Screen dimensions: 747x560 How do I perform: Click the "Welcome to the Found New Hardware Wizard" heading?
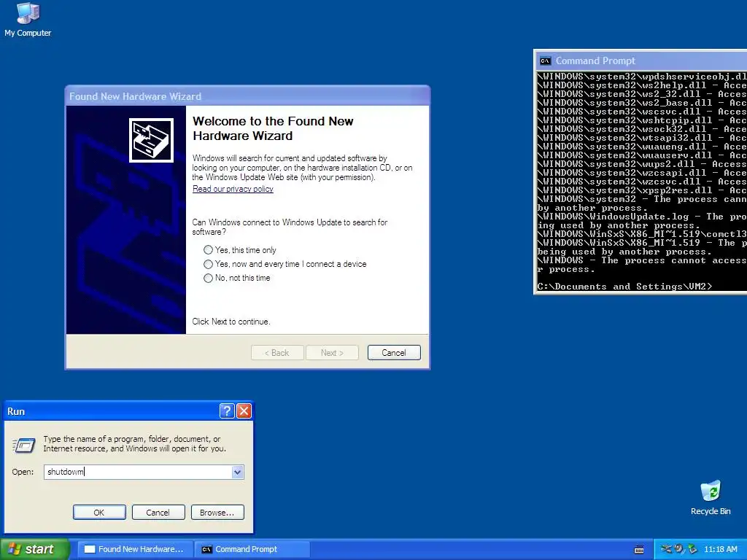coord(273,128)
